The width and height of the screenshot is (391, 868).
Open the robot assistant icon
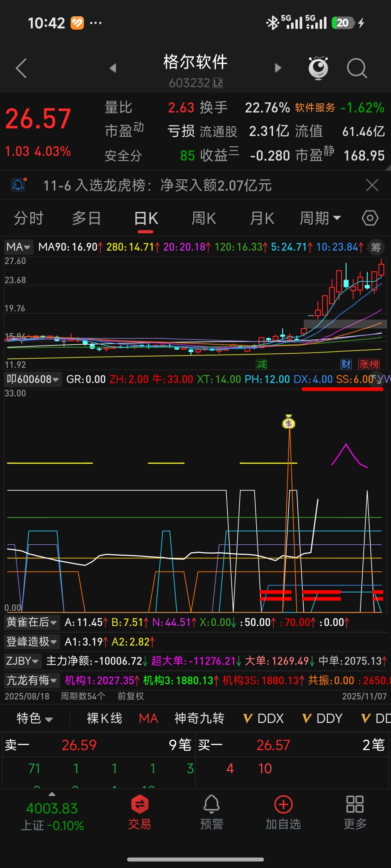(x=318, y=68)
